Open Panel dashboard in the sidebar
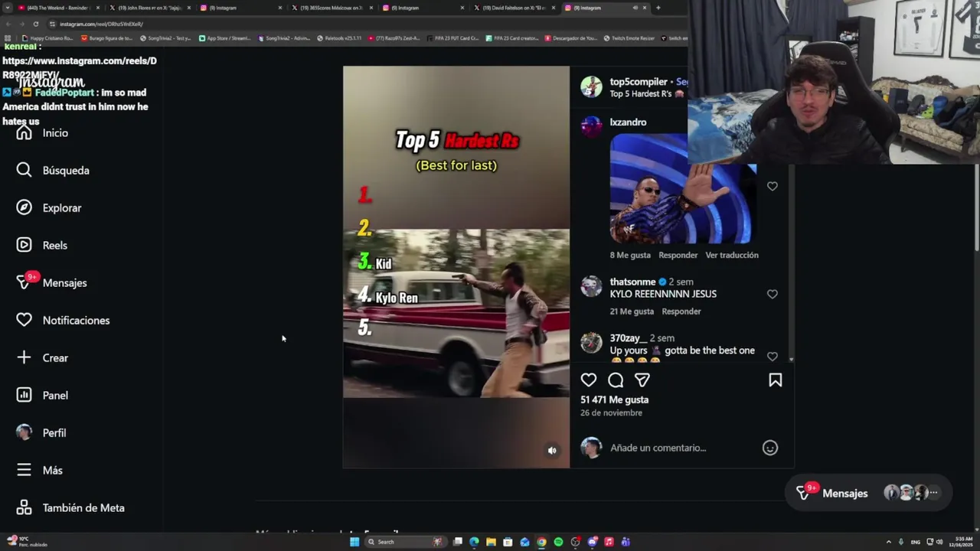The width and height of the screenshot is (980, 551). (x=42, y=396)
